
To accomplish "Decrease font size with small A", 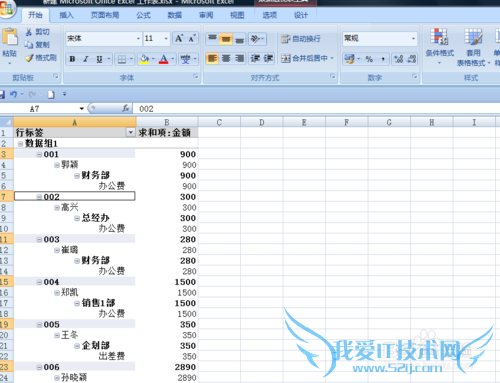I will click(192, 39).
